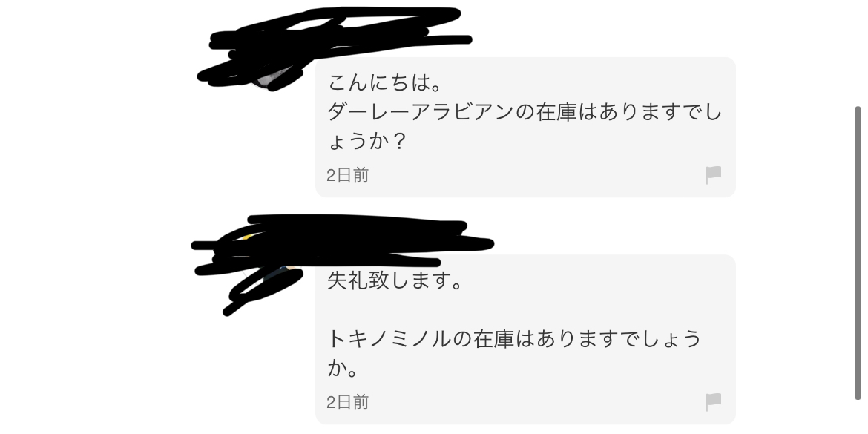
Task: Click the gap between the two comment bubbles
Action: [x=525, y=226]
